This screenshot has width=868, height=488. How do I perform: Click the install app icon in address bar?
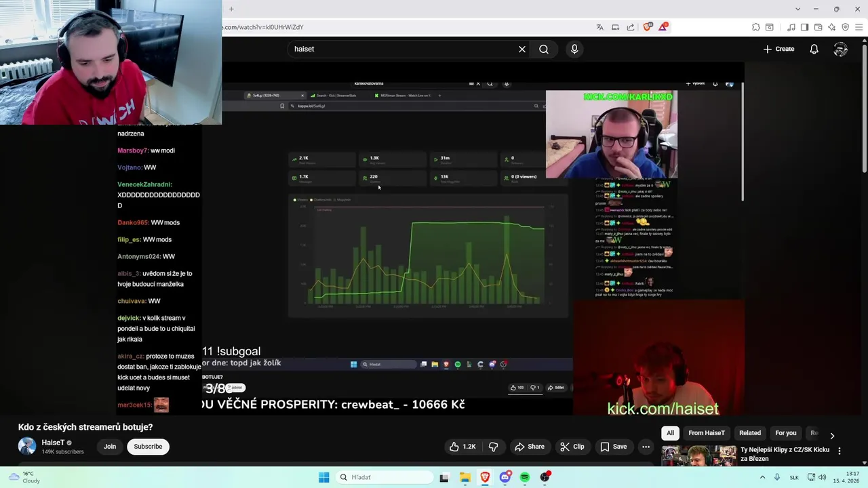pyautogui.click(x=615, y=27)
